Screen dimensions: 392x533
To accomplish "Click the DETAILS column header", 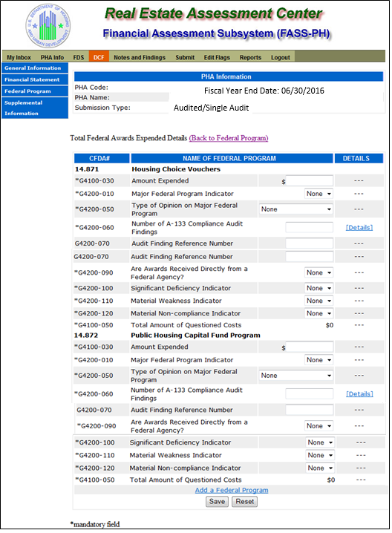I will 359,158.
